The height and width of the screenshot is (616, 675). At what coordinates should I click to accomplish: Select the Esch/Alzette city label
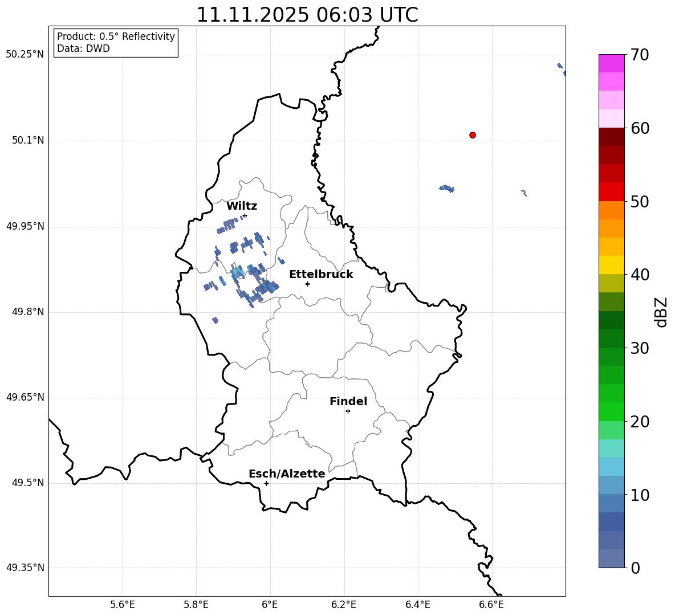(x=287, y=474)
